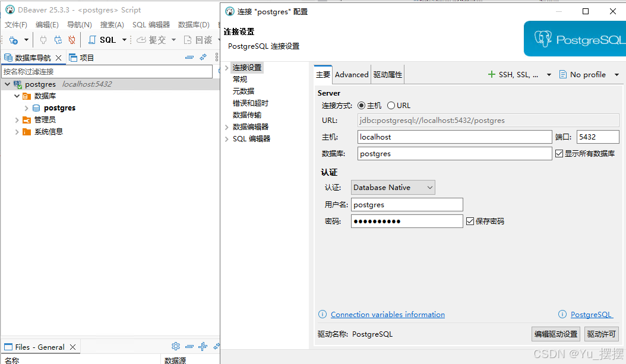Expand the SQL 编辑器 sidebar node

226,139
